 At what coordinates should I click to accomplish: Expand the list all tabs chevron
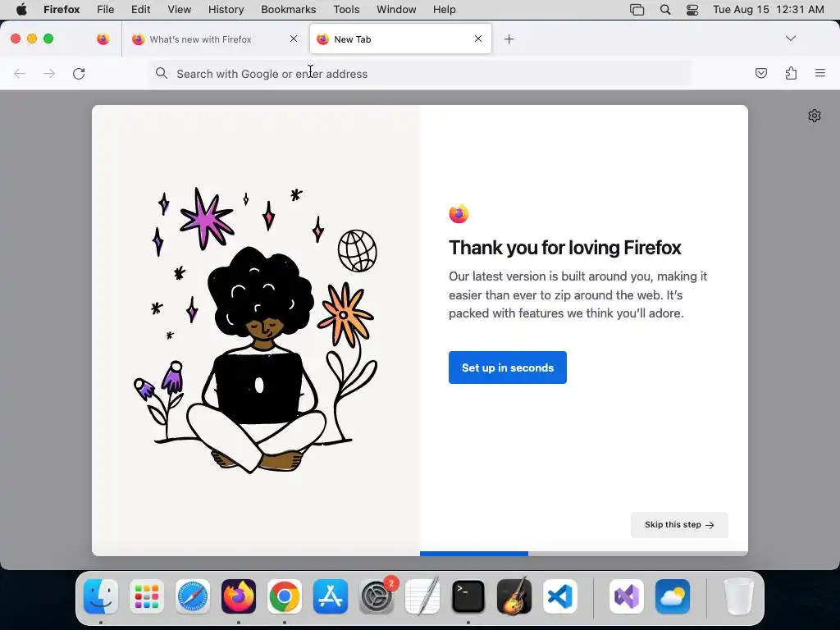click(x=790, y=39)
